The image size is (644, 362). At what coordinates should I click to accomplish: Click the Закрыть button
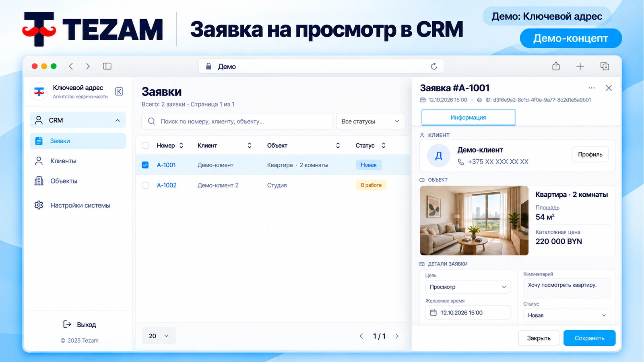tap(539, 338)
